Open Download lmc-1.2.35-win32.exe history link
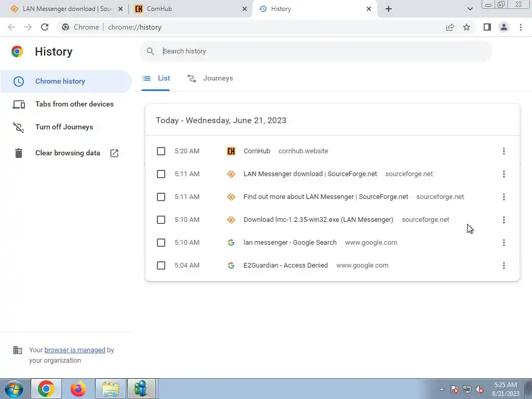 tap(318, 220)
